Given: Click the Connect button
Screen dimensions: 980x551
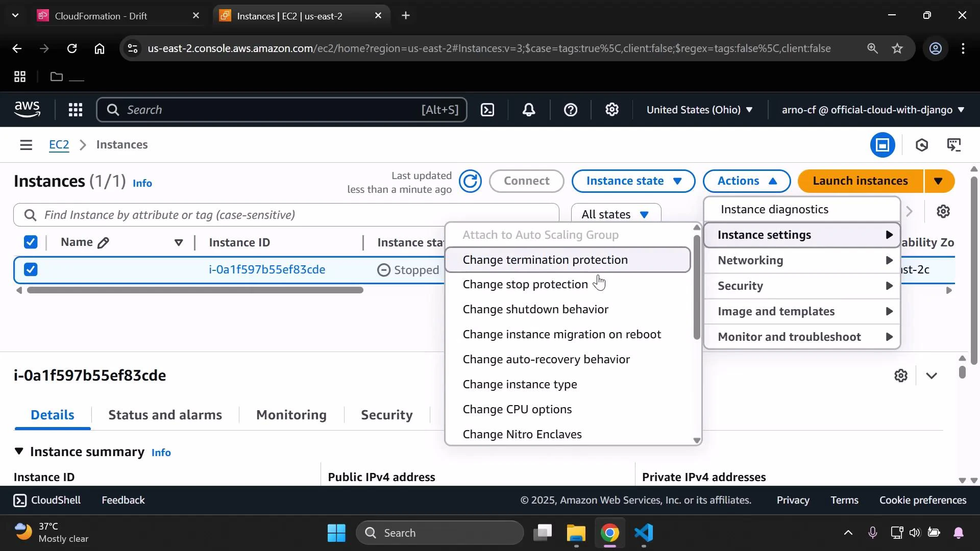Looking at the screenshot, I should tap(526, 181).
